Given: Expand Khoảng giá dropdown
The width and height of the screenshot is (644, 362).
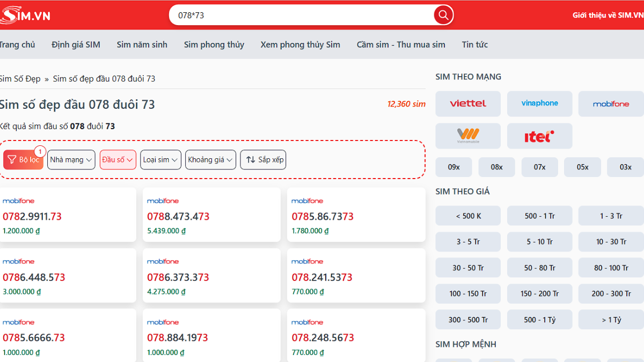Looking at the screenshot, I should click(210, 159).
